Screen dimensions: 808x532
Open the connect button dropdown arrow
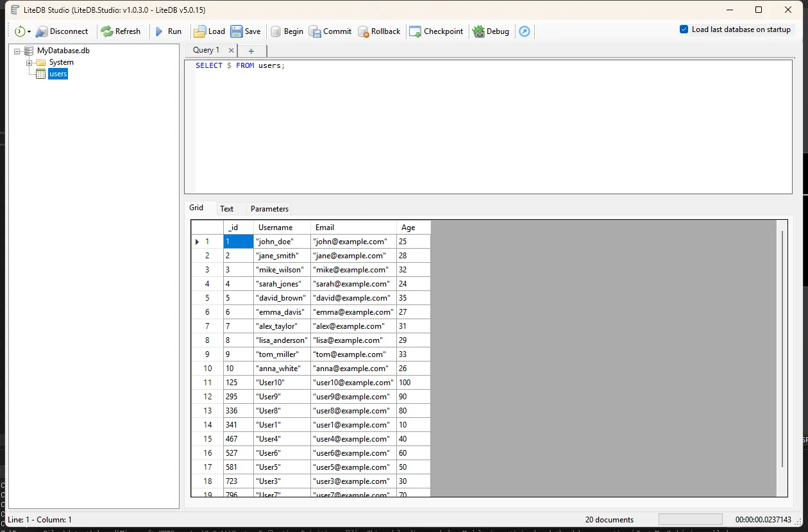(29, 32)
